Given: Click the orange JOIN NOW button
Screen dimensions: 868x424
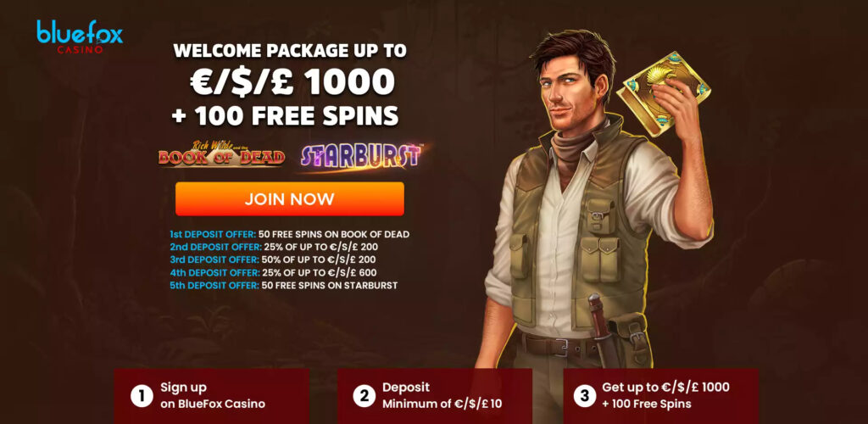Looking at the screenshot, I should click(290, 198).
